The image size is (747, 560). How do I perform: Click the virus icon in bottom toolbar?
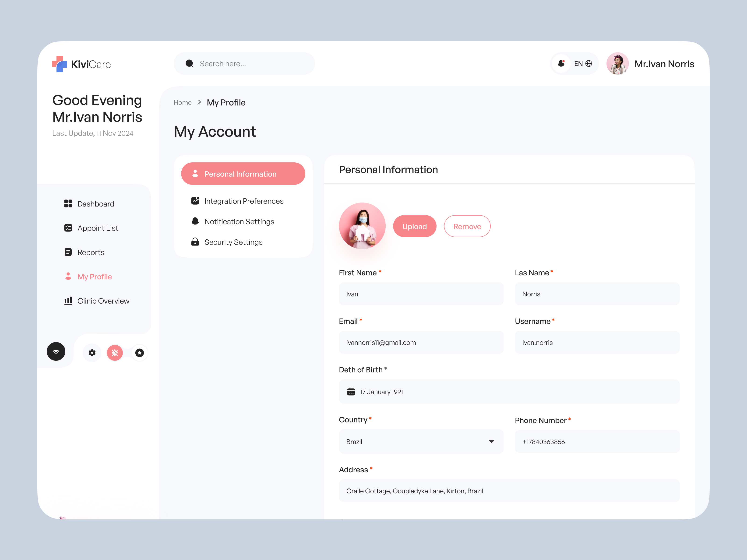coord(115,353)
